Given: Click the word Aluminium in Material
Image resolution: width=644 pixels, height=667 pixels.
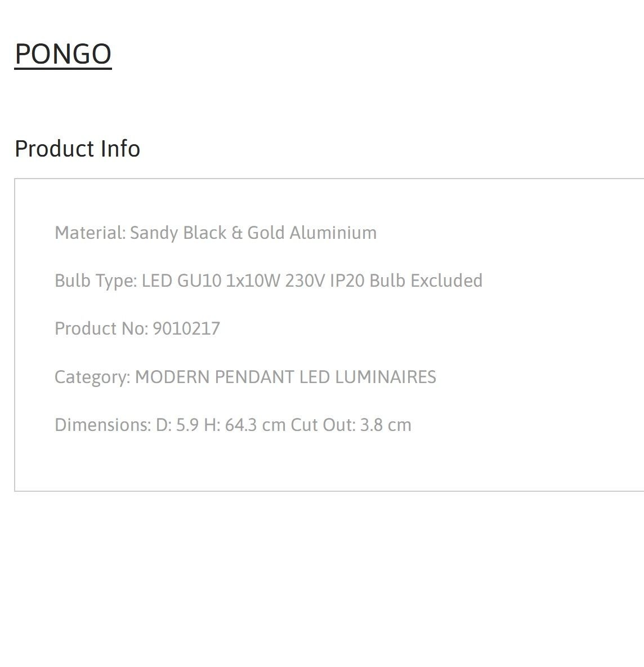Looking at the screenshot, I should pyautogui.click(x=333, y=233).
